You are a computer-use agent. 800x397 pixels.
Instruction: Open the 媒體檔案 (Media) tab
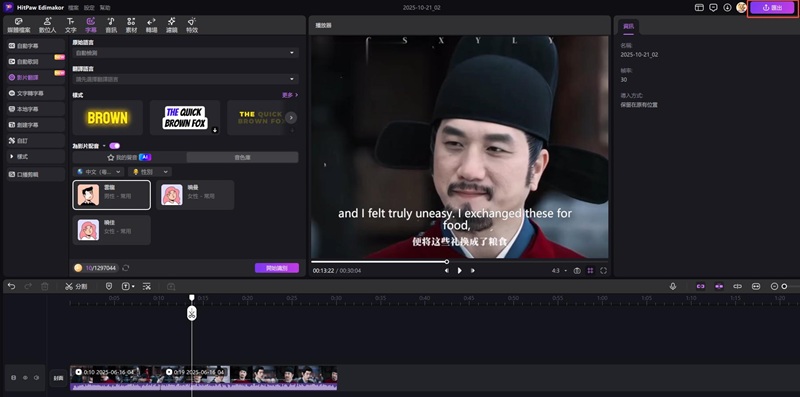point(19,26)
